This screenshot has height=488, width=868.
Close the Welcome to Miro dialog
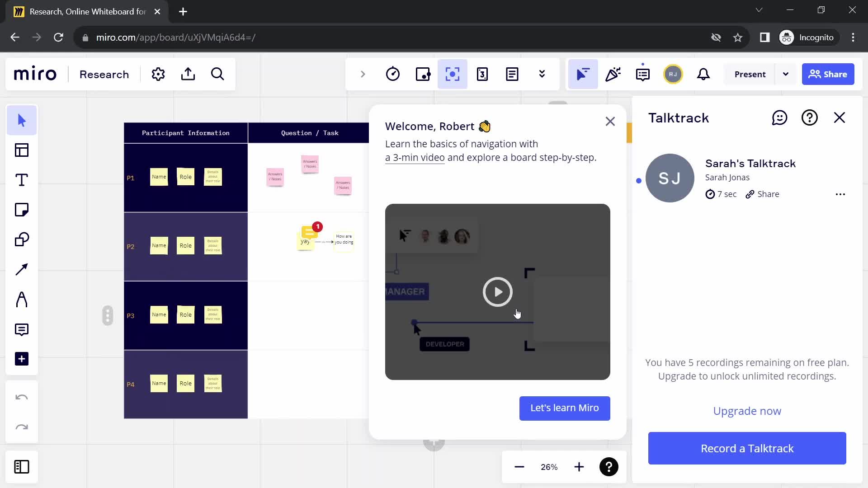(x=610, y=122)
